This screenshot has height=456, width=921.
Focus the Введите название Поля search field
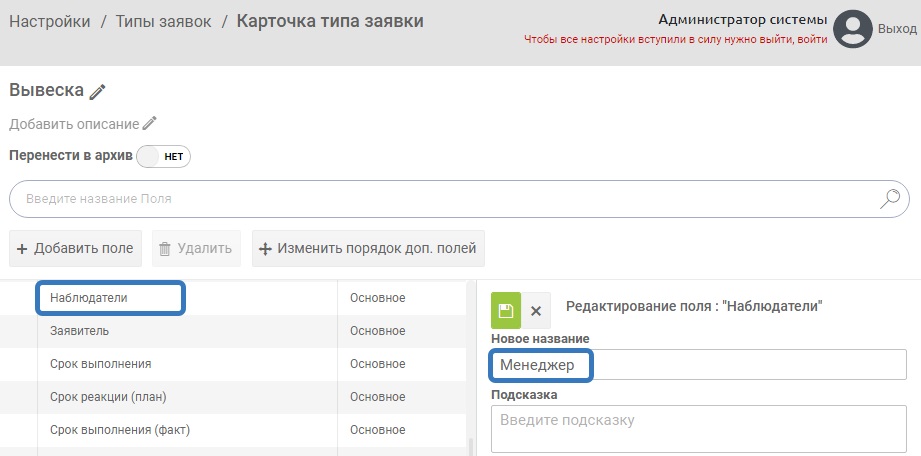[440, 199]
